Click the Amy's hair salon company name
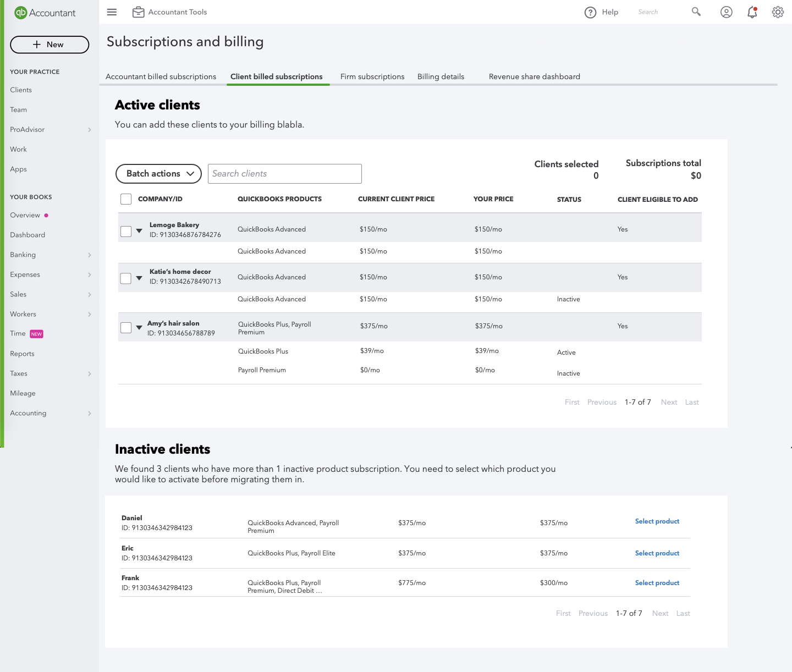 pyautogui.click(x=173, y=323)
